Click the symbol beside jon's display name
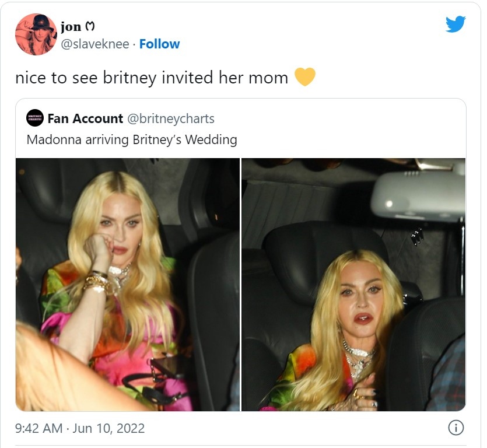This screenshot has height=448, width=487. pos(90,27)
